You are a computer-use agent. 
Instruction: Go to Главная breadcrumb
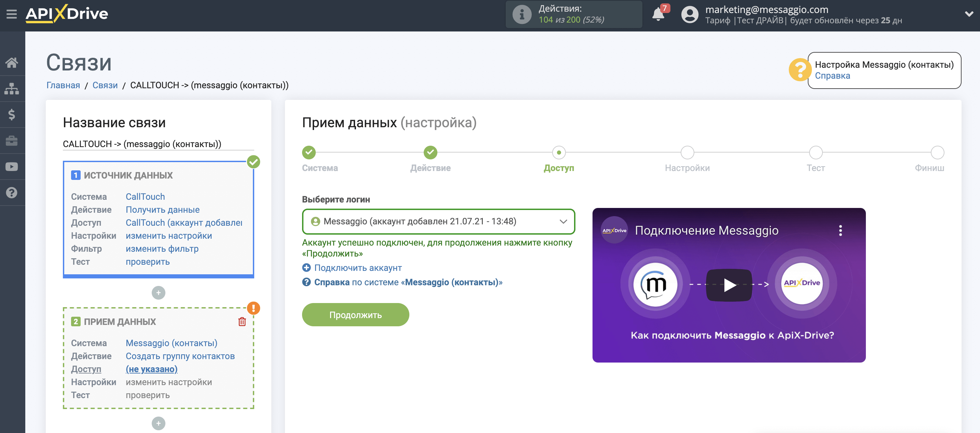(63, 85)
